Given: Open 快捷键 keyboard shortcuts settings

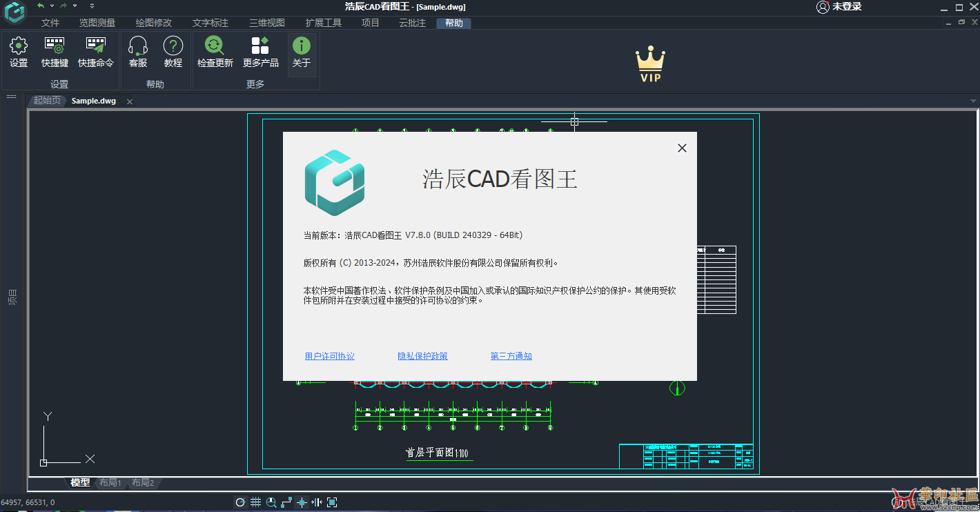Looking at the screenshot, I should [x=55, y=52].
